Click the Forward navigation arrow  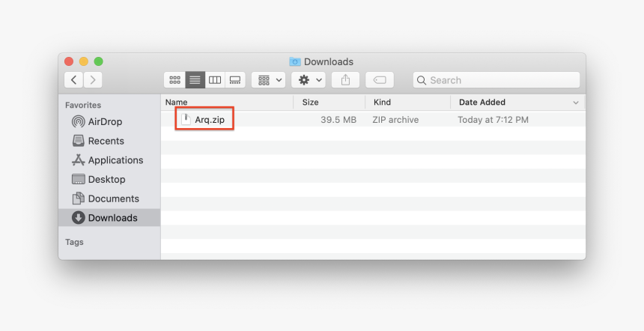(x=93, y=80)
